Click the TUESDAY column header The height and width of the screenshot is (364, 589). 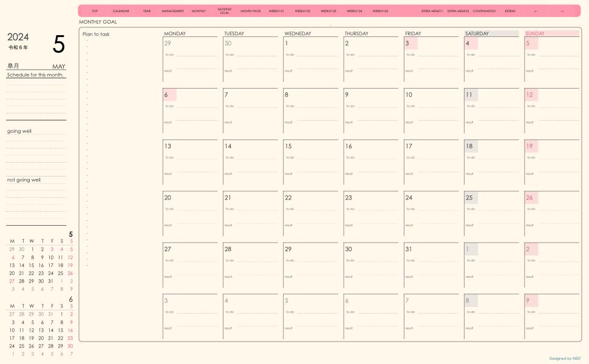(x=234, y=33)
